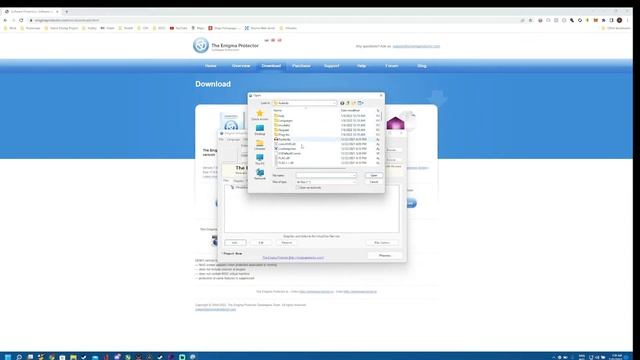
Task: Expand the File name combo box arrow
Action: coord(354,175)
